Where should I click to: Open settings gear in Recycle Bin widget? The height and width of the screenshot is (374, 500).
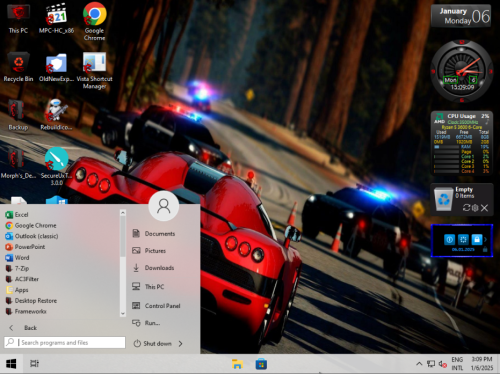(475, 208)
